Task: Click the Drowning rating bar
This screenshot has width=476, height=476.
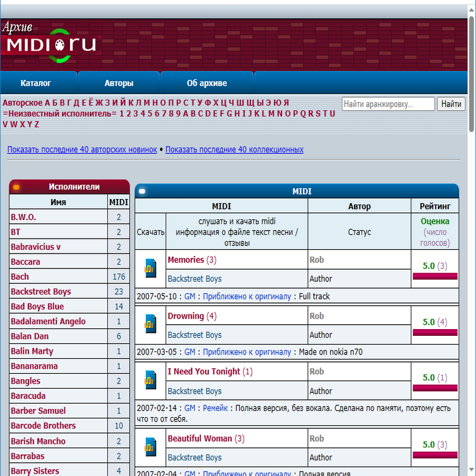Action: (x=435, y=332)
